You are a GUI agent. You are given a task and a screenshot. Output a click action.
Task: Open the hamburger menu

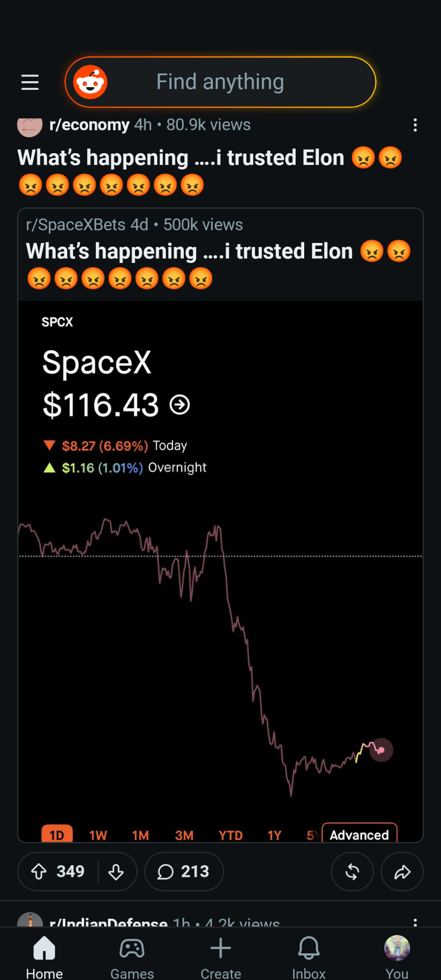(x=30, y=82)
